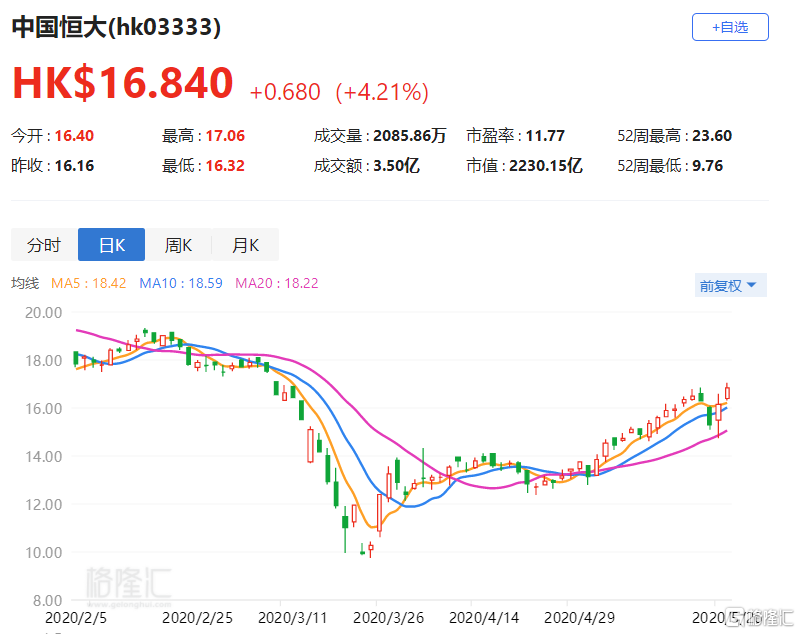Viewport: 800px width, 634px height.
Task: Click the 成交量 value 2085.86万
Action: tap(410, 136)
